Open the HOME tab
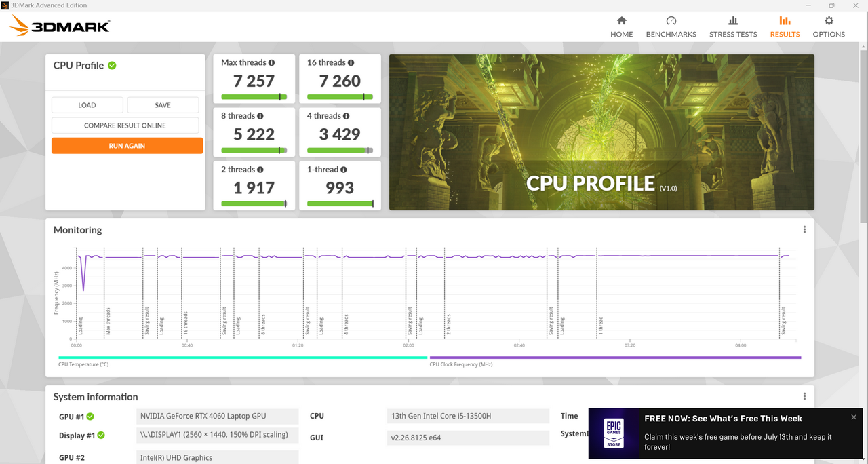The image size is (868, 464). [621, 26]
